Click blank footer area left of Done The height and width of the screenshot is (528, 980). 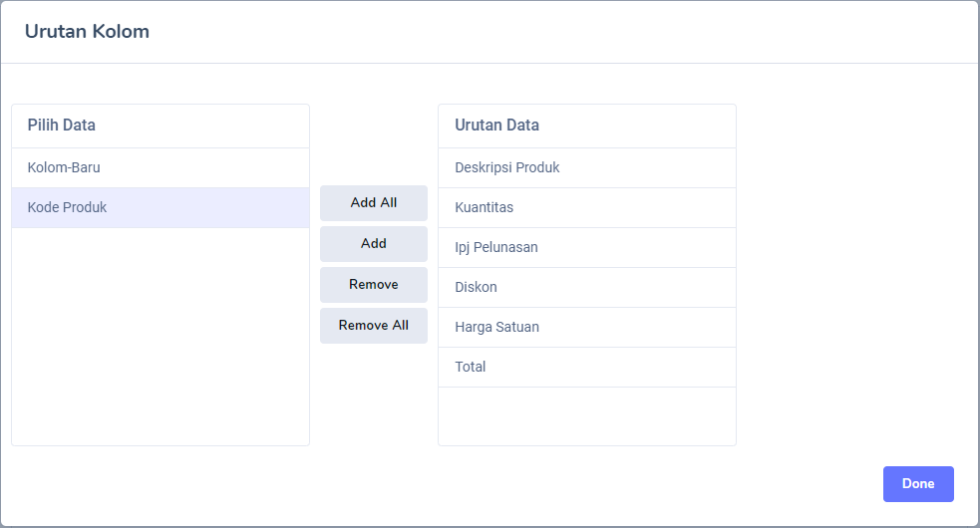click(498, 484)
